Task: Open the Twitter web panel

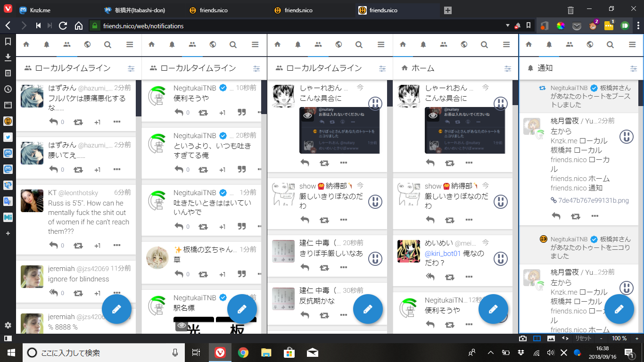Action: (x=8, y=137)
